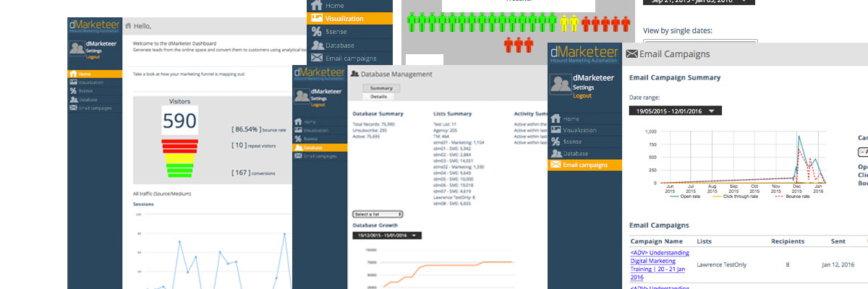868x289 pixels.
Task: Click Logout in the Database Management window
Action: [318, 104]
